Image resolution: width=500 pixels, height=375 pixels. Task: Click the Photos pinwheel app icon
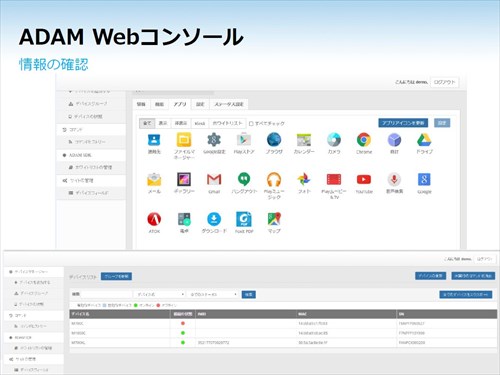[304, 180]
